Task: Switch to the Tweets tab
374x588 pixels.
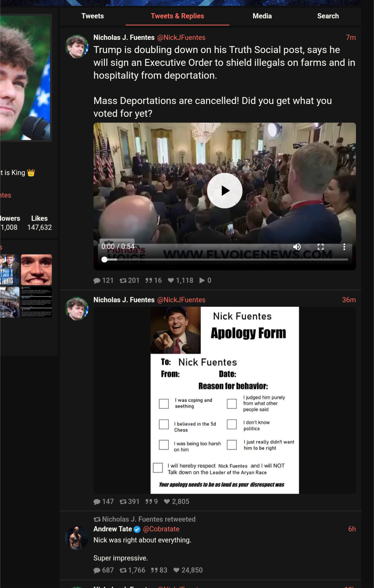Action: [92, 16]
